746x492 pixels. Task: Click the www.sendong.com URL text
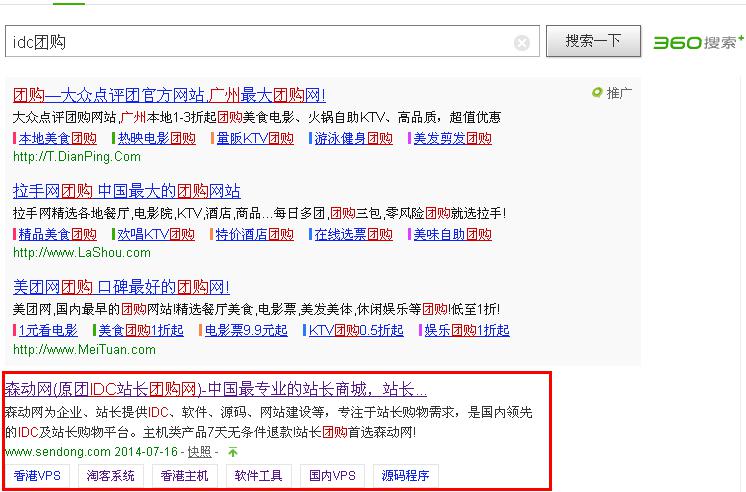(x=58, y=452)
